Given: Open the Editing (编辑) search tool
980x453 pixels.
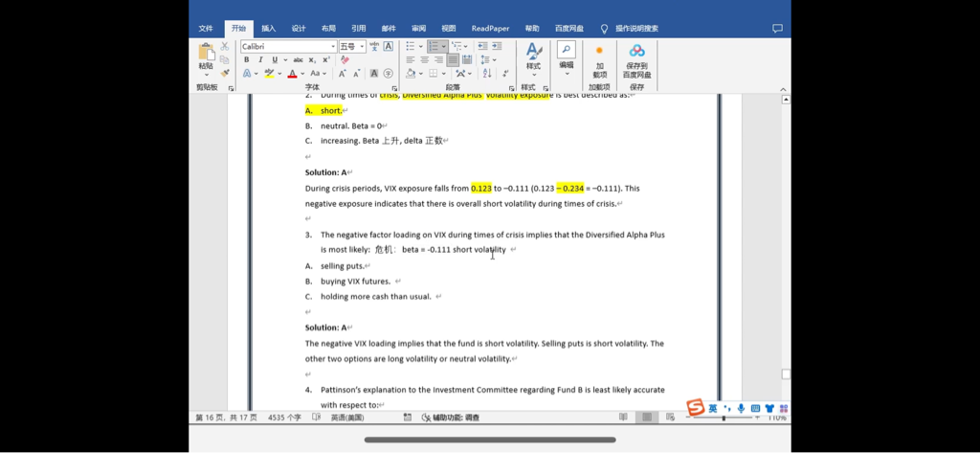Looking at the screenshot, I should coord(567,56).
